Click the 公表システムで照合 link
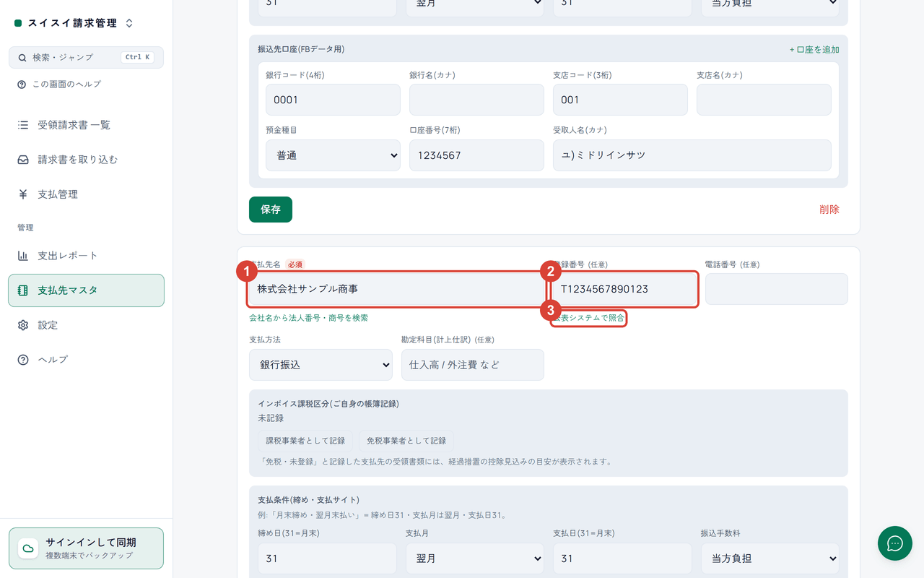 tap(588, 318)
